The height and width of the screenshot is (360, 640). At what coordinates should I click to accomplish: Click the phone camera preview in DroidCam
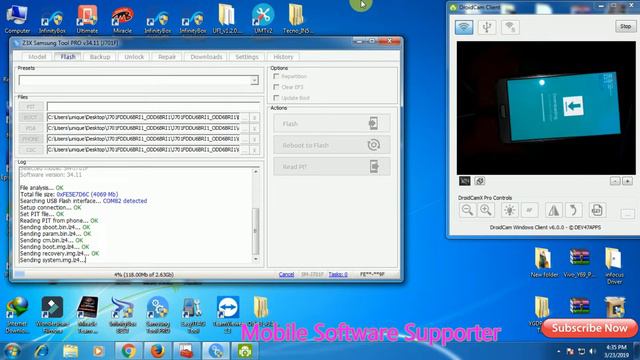(546, 108)
